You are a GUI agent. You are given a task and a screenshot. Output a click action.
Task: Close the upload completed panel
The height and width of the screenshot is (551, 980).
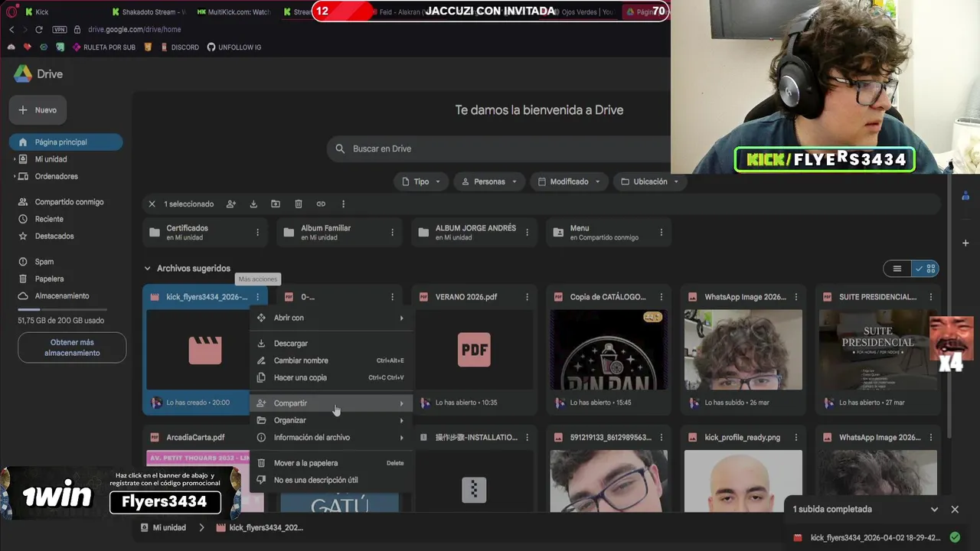955,509
